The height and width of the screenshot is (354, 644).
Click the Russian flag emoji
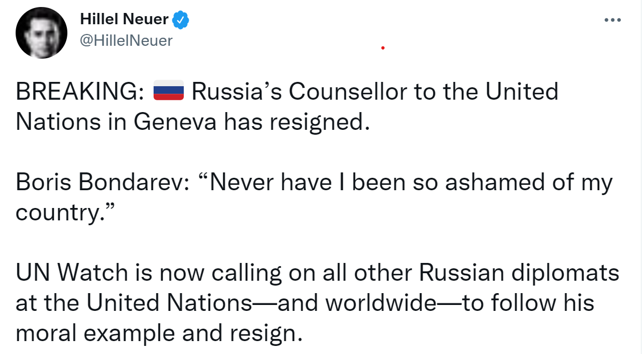(169, 92)
